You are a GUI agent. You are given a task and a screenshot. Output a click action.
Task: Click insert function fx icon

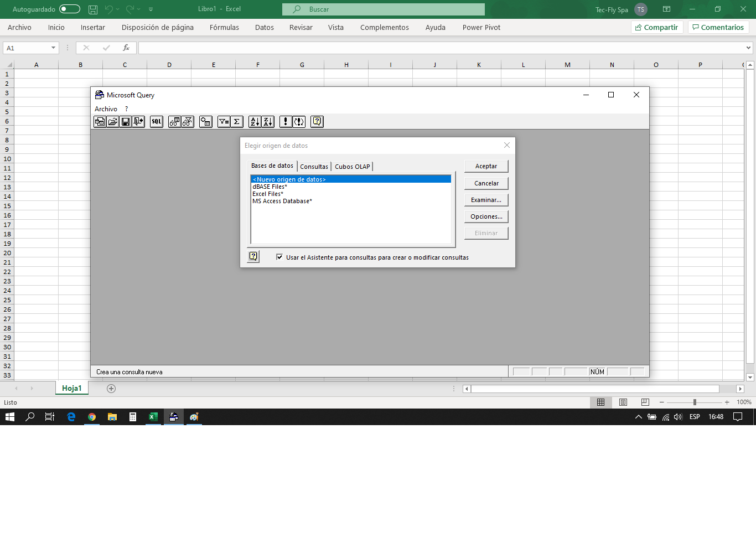(126, 48)
